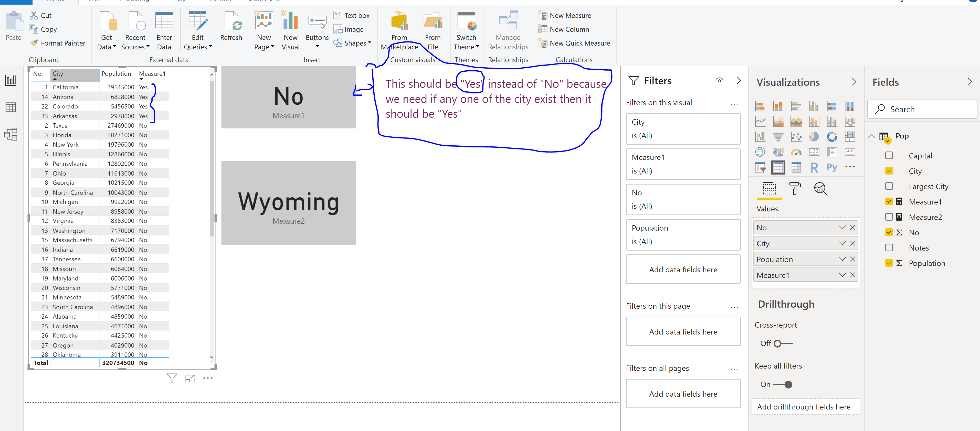Select the funnel chart visual
980x431 pixels.
778,137
